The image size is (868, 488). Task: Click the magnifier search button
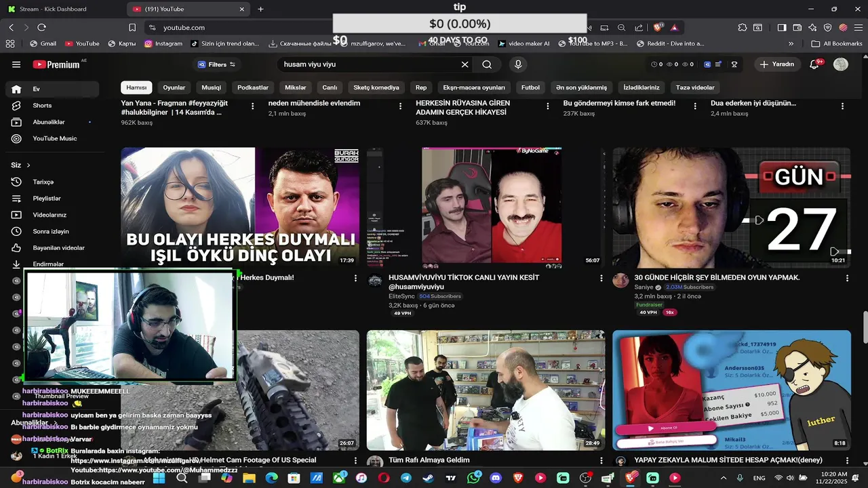point(487,64)
